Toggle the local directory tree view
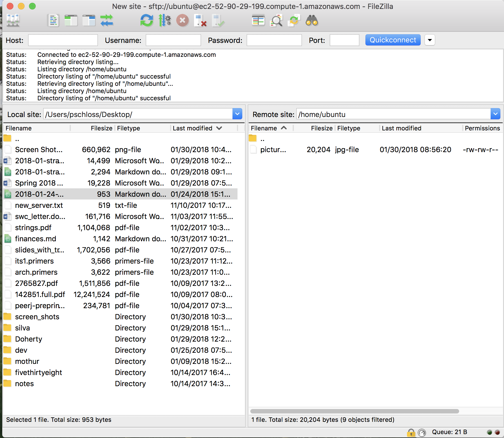The height and width of the screenshot is (438, 504). (71, 21)
